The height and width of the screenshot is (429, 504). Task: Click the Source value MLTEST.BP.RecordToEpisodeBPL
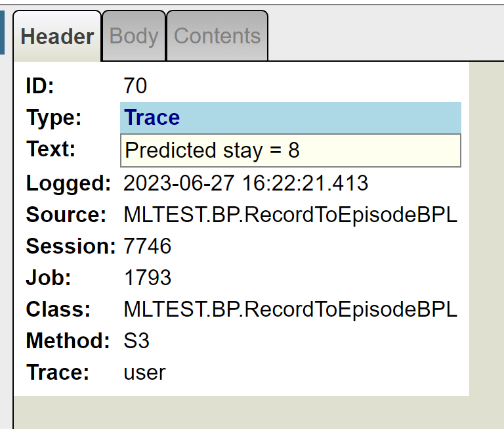coord(290,215)
